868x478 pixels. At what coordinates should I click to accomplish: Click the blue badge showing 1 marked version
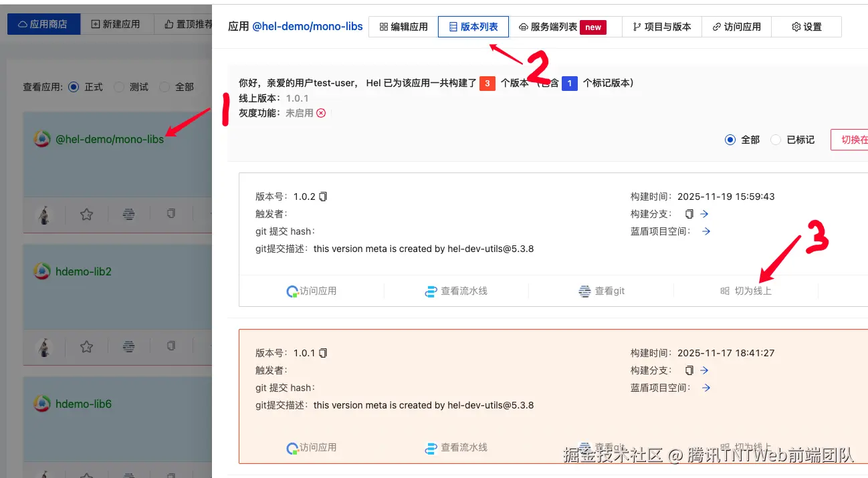pos(570,84)
